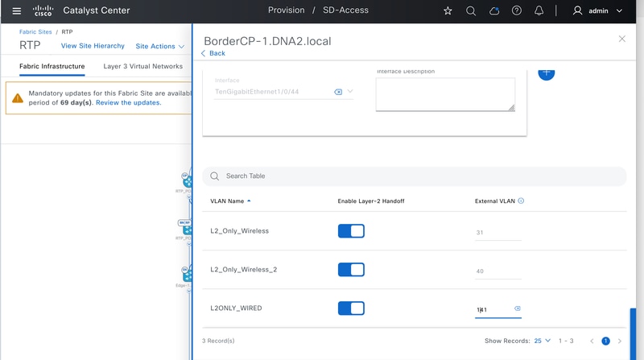Viewport: 644px width, 360px height.
Task: Go to previous page arrow
Action: [x=592, y=341]
